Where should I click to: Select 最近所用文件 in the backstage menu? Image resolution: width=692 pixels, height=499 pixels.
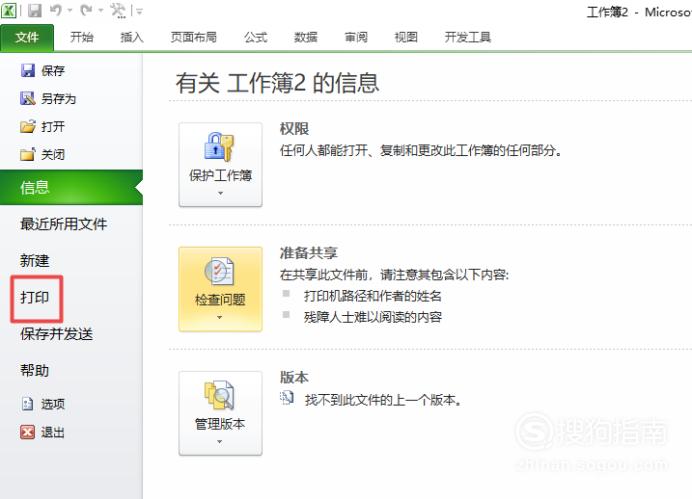pos(64,224)
